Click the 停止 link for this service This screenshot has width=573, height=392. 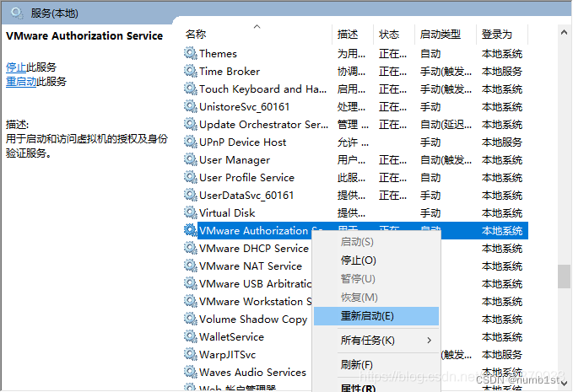pos(16,67)
